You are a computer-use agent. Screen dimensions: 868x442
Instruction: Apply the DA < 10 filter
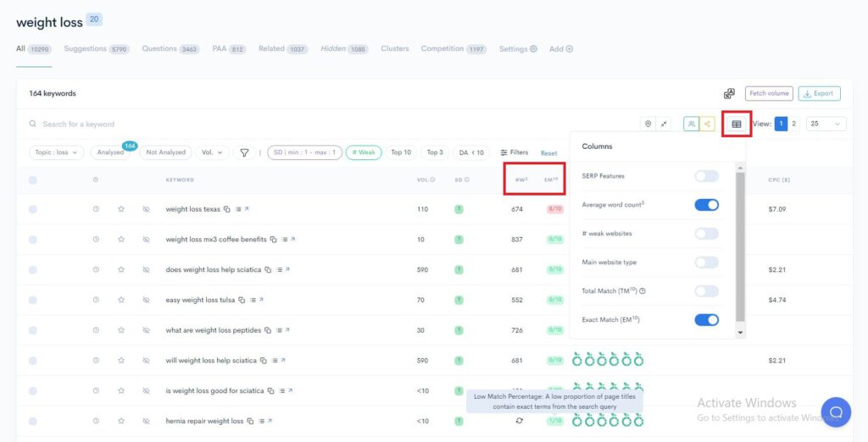(x=471, y=152)
